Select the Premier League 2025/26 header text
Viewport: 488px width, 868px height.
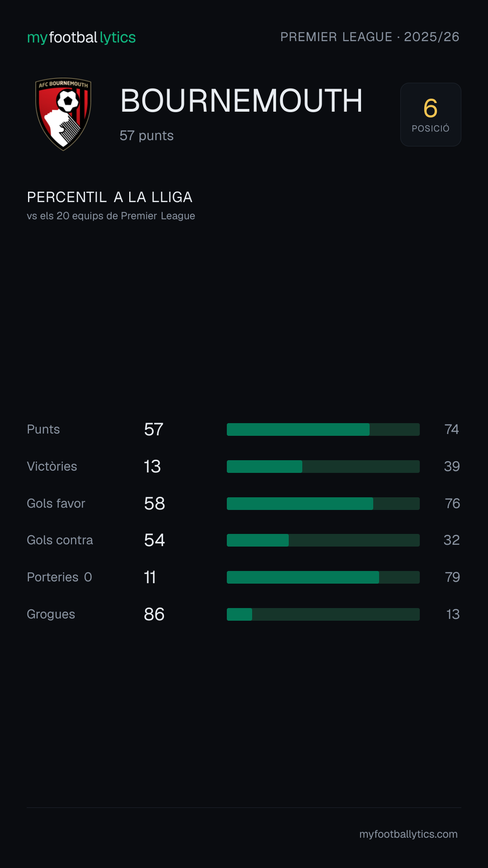[x=370, y=37]
